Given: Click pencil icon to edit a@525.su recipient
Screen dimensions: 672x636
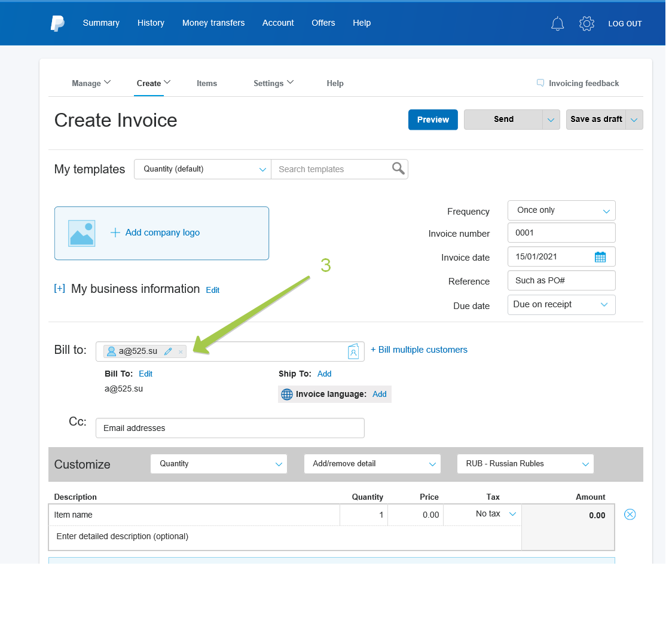Looking at the screenshot, I should pyautogui.click(x=168, y=351).
